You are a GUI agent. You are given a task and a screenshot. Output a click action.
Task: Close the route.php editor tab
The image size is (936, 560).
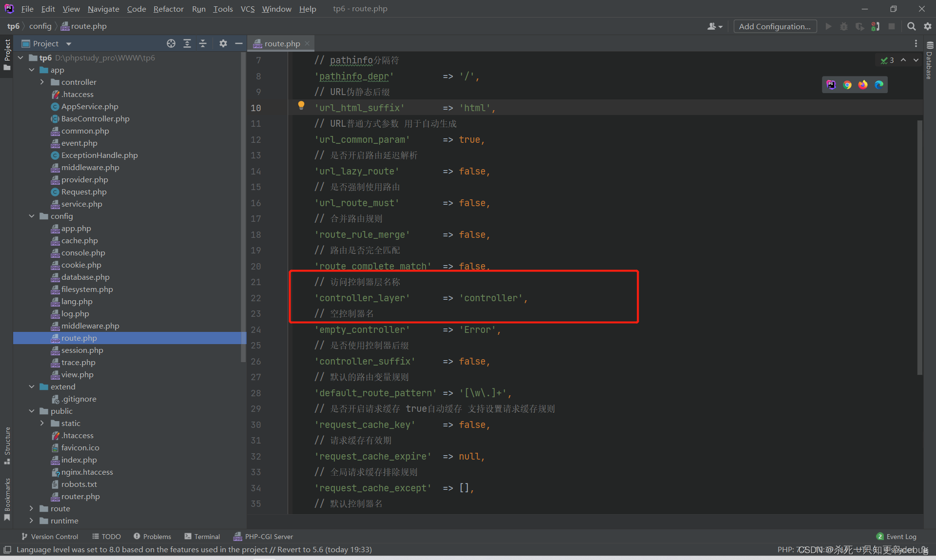[307, 43]
